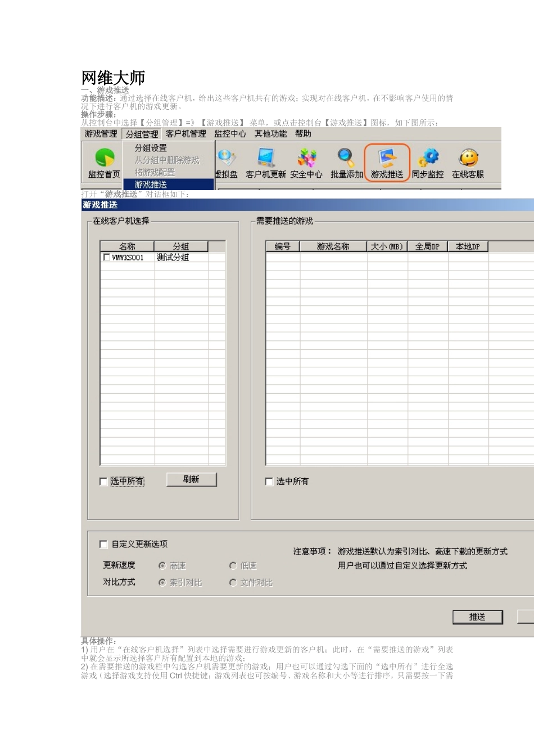Launch 客户机更新 from the toolbar
534x756 pixels.
tap(266, 163)
